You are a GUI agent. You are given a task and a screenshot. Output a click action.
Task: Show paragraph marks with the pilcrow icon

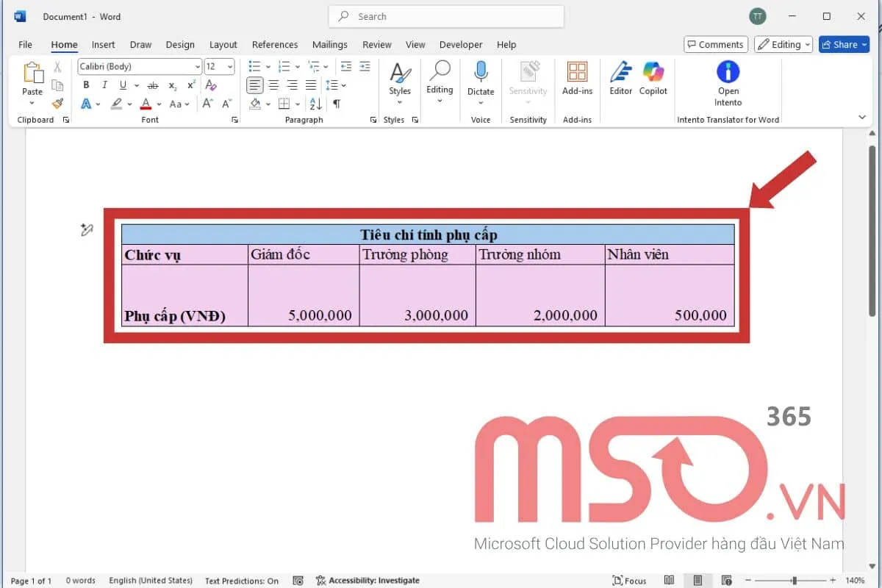(x=337, y=104)
